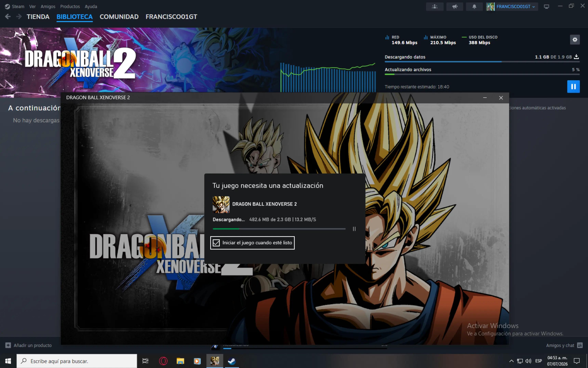Open the friends activity icon in Steam header
Screen dimensions: 588x368
point(435,6)
